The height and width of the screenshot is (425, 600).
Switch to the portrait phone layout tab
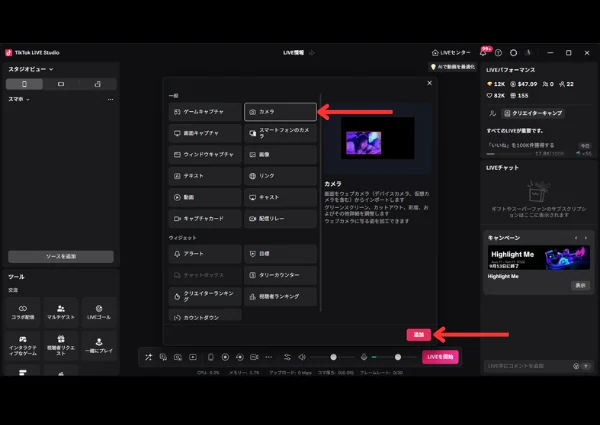coord(24,84)
